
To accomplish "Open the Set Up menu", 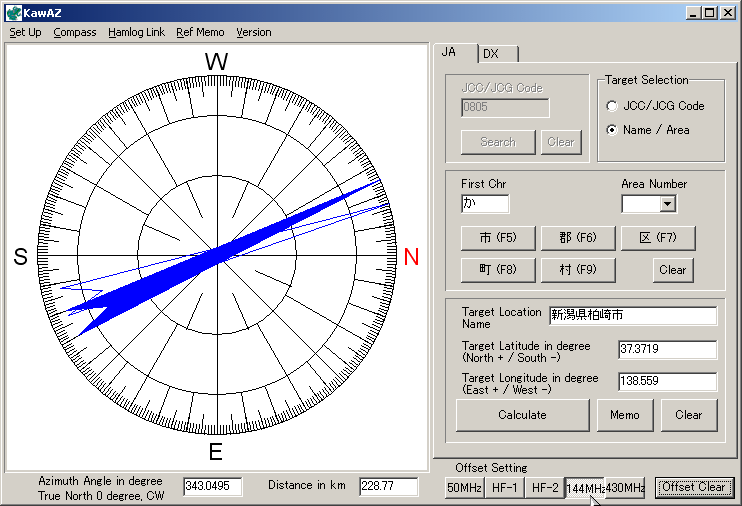I will 25,32.
